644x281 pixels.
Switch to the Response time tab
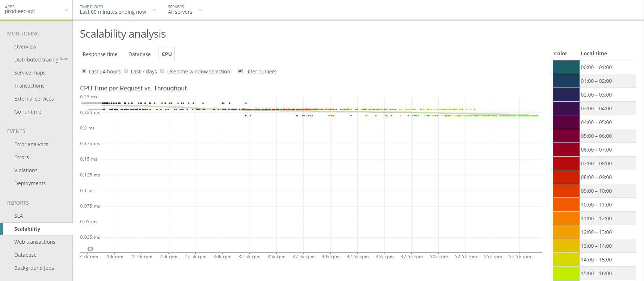point(100,54)
